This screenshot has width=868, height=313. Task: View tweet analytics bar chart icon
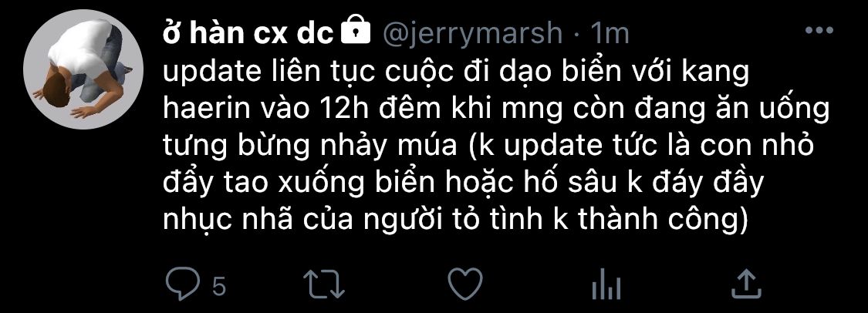[606, 284]
